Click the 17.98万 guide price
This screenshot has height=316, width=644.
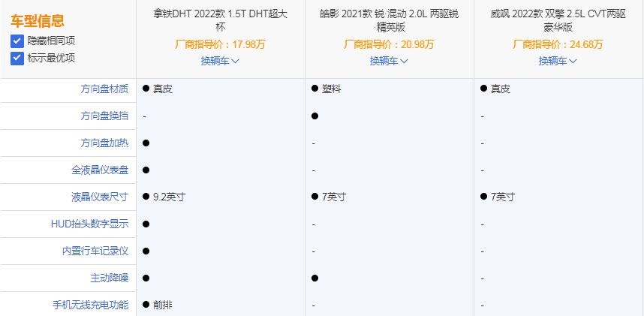[250, 44]
